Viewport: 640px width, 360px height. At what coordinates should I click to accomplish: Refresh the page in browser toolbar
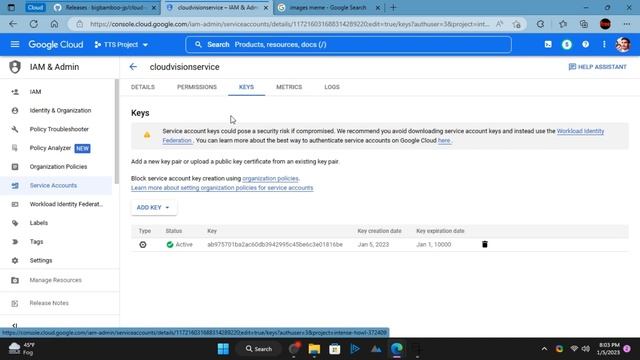(x=33, y=24)
